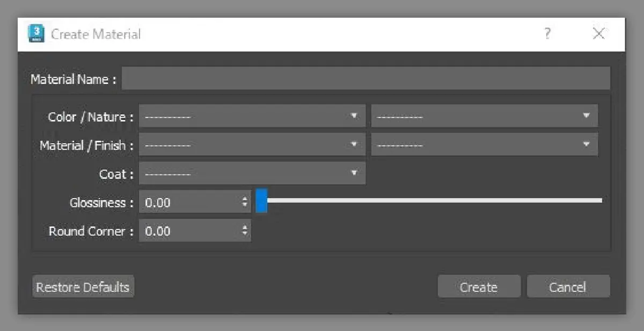
Task: Open the first Color / Nature dropdown
Action: pos(252,116)
